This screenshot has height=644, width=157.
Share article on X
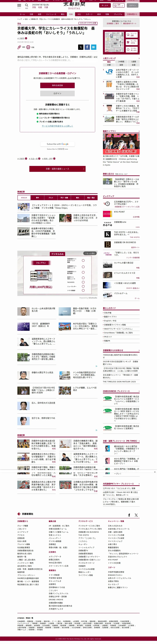(81, 47)
